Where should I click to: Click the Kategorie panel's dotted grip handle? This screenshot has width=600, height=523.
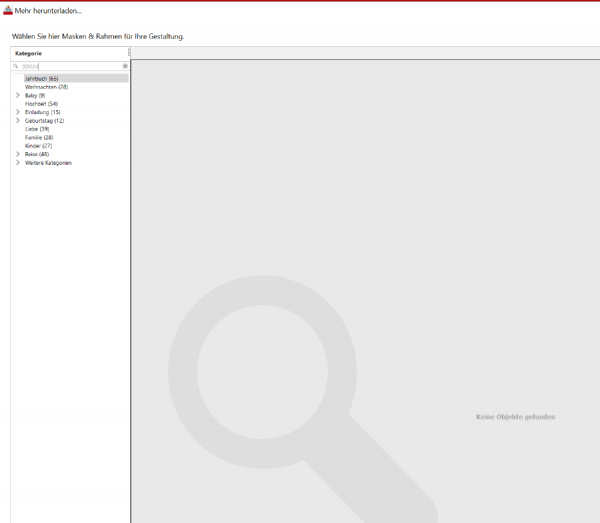(x=129, y=53)
